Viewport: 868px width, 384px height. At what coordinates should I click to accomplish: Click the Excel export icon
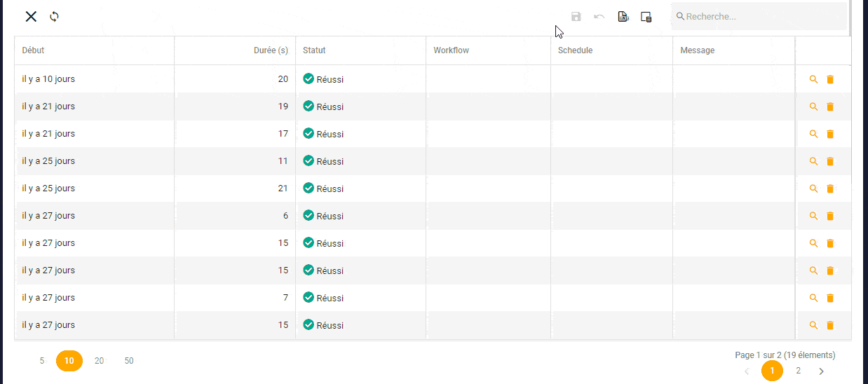click(x=623, y=17)
